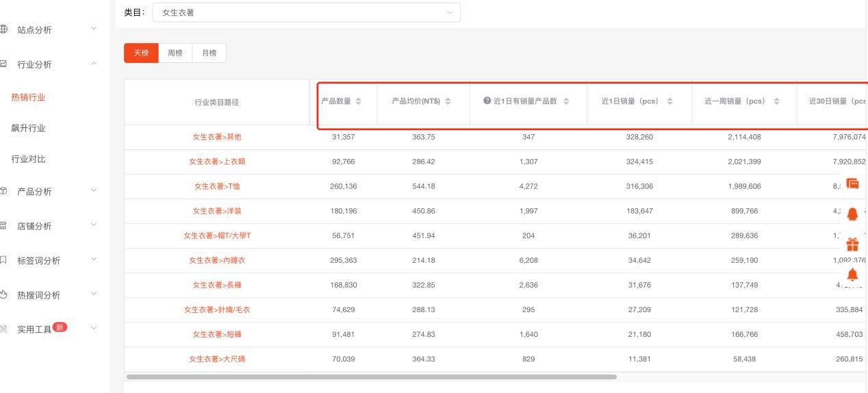The image size is (868, 393).
Task: Open the 女生衣著>T恤 category link
Action: [x=217, y=186]
